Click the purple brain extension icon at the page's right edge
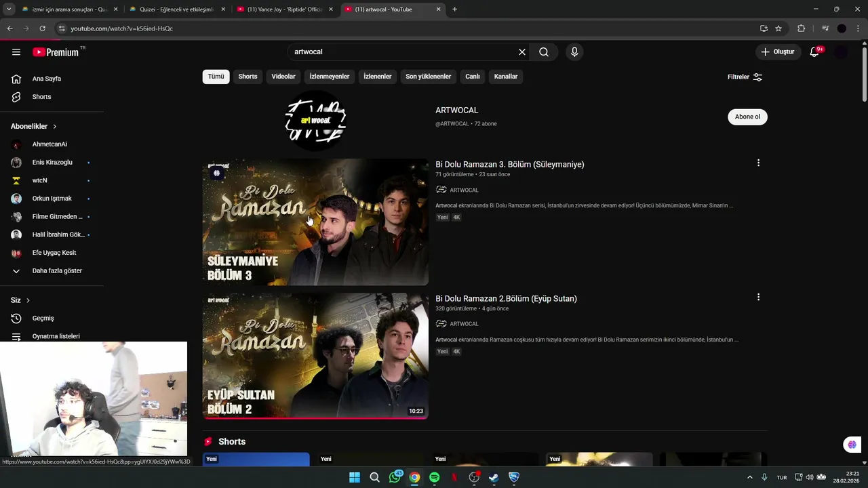This screenshot has height=488, width=868. 852,445
